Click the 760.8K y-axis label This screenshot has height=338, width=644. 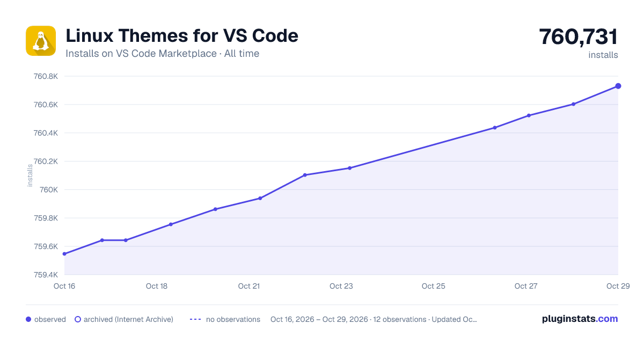[x=46, y=76]
